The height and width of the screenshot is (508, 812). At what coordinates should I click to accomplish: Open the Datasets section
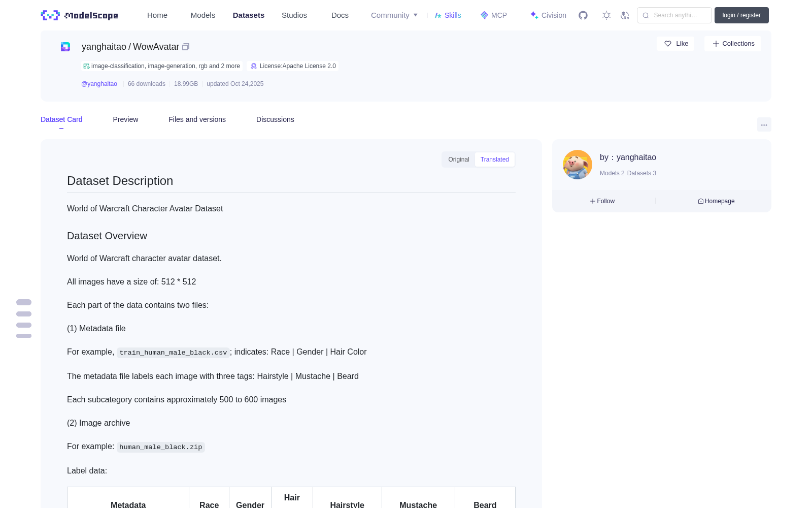249,15
